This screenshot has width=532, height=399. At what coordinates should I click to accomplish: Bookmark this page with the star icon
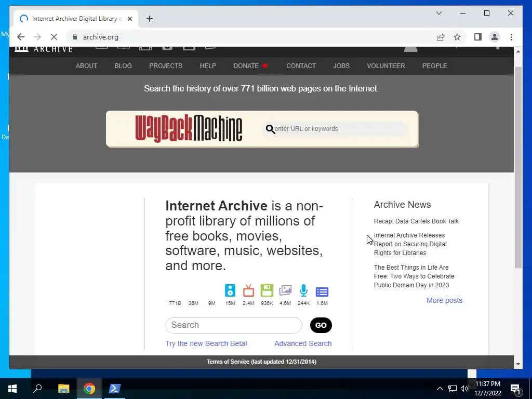(x=457, y=37)
